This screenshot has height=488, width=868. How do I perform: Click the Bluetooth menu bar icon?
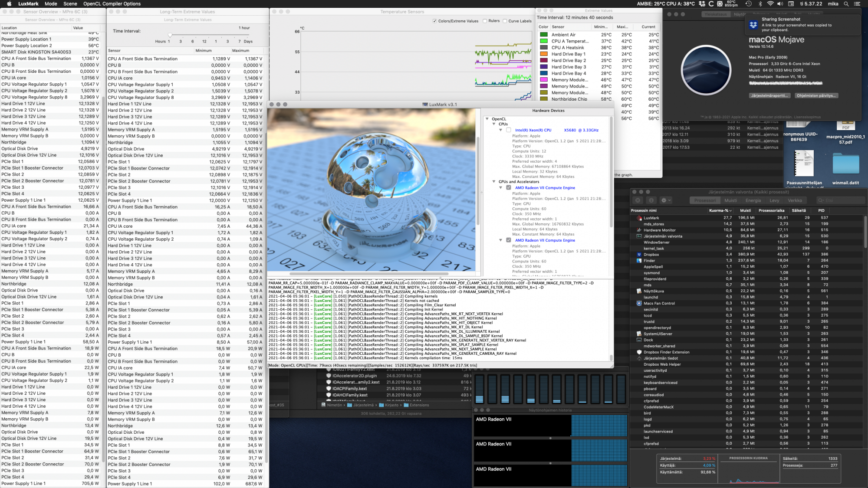point(760,3)
